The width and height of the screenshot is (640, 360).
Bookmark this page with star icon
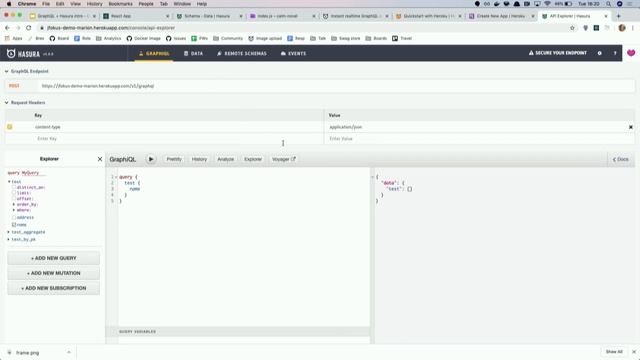point(572,28)
